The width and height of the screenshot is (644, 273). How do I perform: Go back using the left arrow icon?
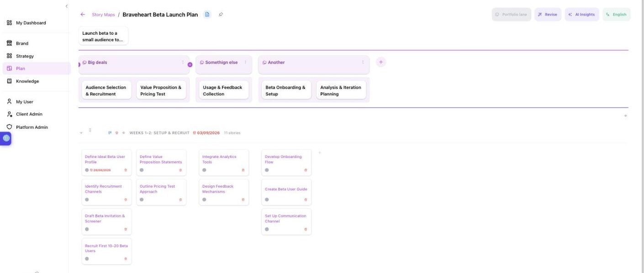coord(83,15)
